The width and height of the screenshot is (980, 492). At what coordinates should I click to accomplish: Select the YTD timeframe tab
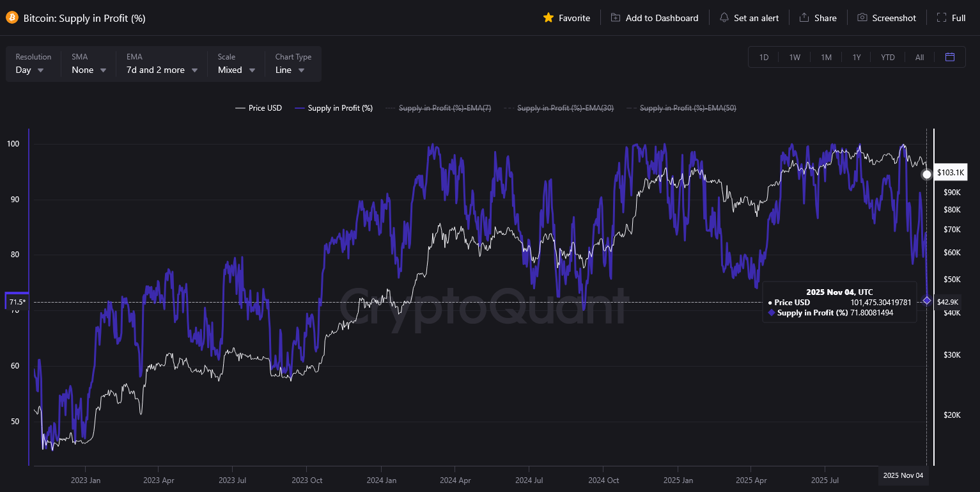tap(888, 57)
